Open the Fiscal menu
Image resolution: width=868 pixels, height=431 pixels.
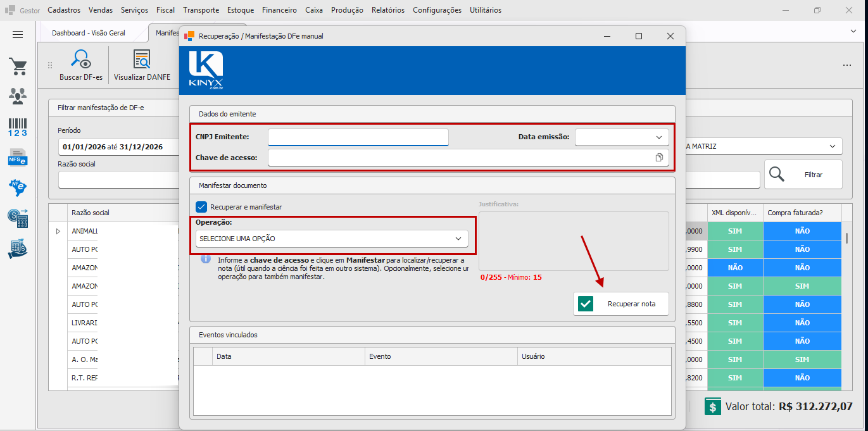coord(166,10)
